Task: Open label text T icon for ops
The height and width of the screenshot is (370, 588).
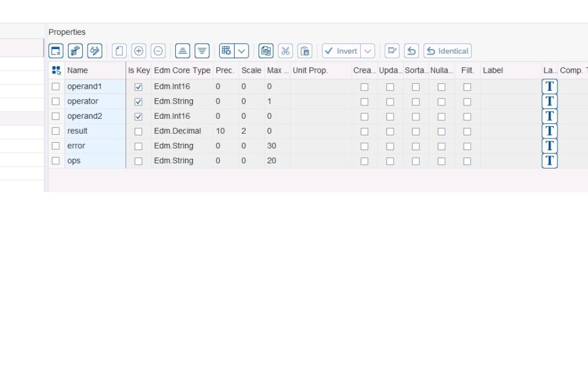Action: tap(550, 161)
